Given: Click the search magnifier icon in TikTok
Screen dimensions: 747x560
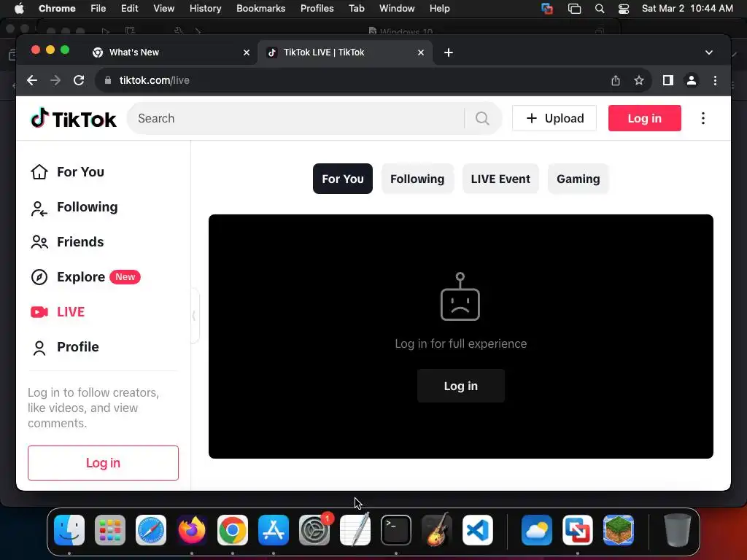Looking at the screenshot, I should tap(482, 118).
